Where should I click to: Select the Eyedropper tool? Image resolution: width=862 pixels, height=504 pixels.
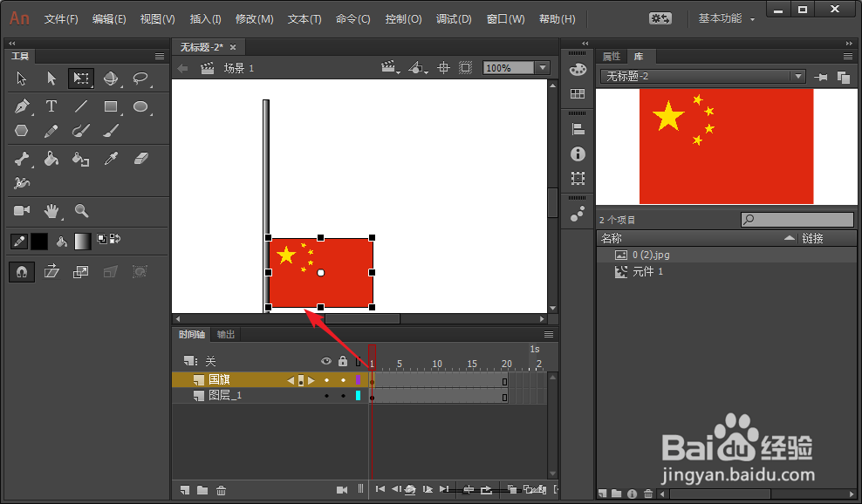pos(111,159)
